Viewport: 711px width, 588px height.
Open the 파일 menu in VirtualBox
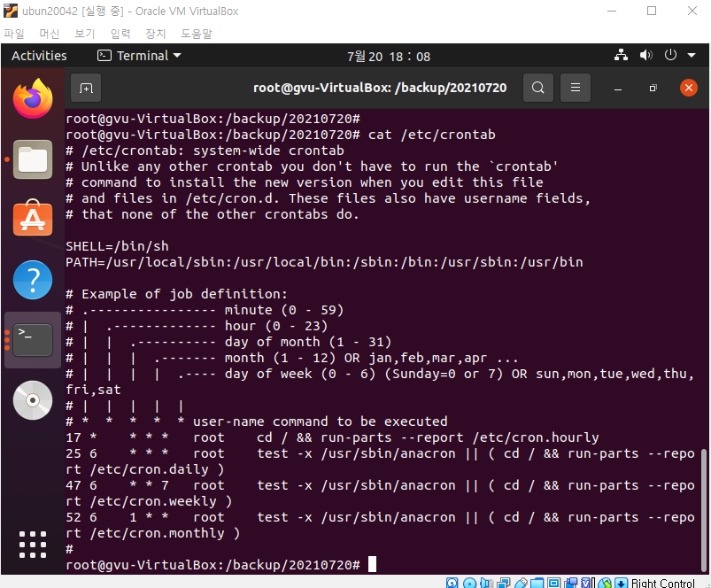coord(13,34)
